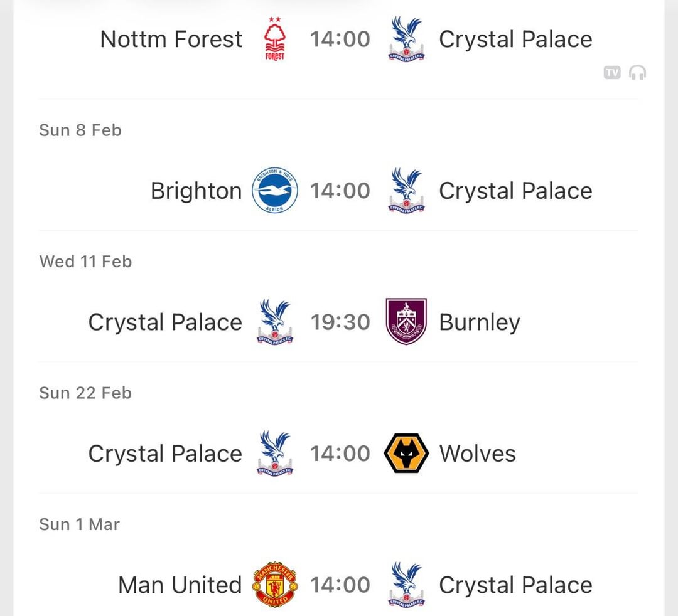Image resolution: width=678 pixels, height=616 pixels.
Task: Open the Nottm Forest team name
Action: [x=171, y=39]
